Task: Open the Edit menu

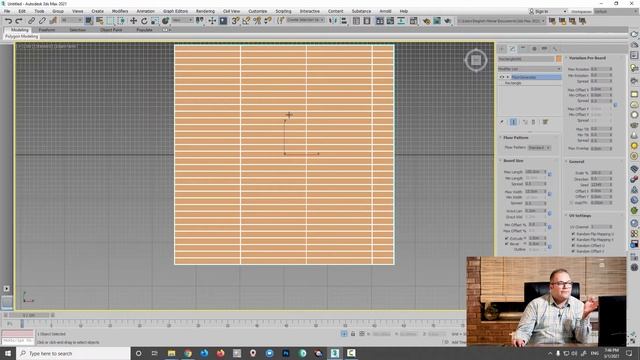Action: click(x=22, y=11)
